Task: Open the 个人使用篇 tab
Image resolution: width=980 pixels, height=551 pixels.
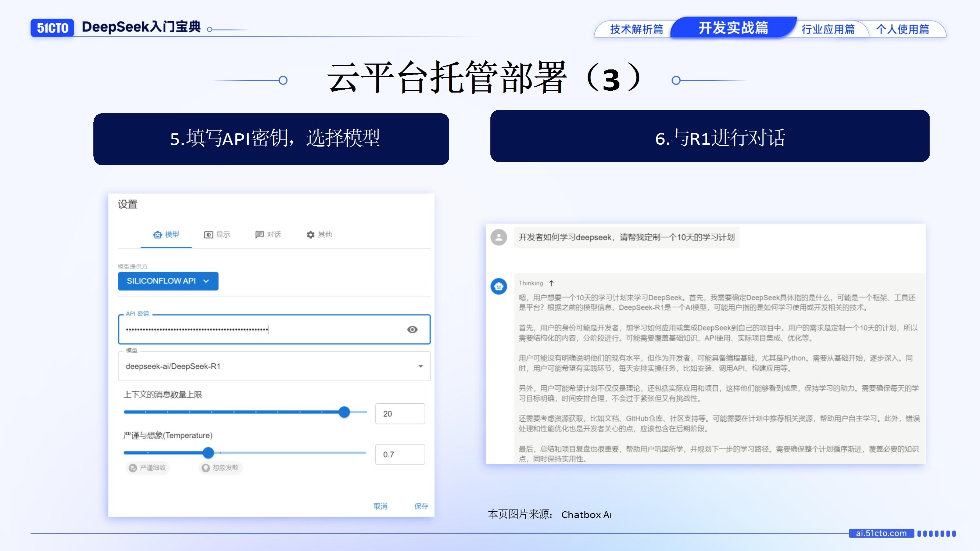Action: [902, 29]
